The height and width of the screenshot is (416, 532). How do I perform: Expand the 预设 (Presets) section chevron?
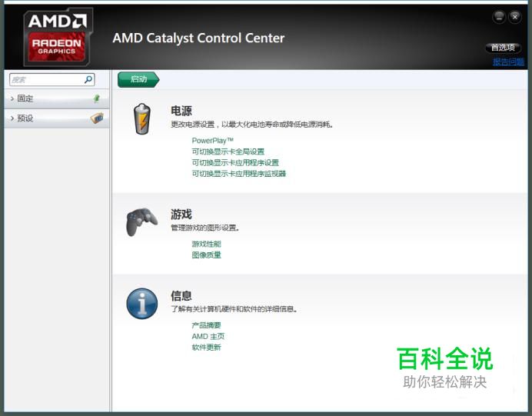(12, 118)
